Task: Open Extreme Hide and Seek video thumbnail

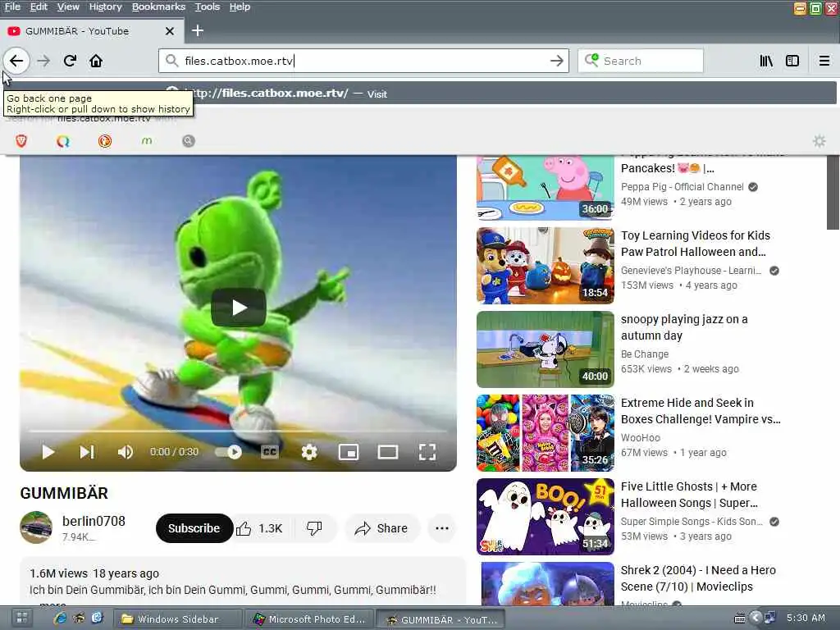Action: click(x=545, y=433)
